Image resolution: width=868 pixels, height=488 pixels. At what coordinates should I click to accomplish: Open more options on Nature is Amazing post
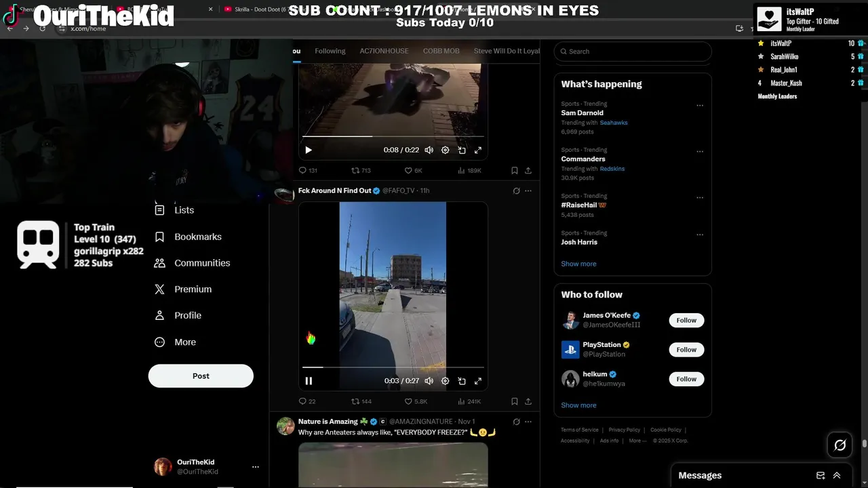pyautogui.click(x=528, y=422)
